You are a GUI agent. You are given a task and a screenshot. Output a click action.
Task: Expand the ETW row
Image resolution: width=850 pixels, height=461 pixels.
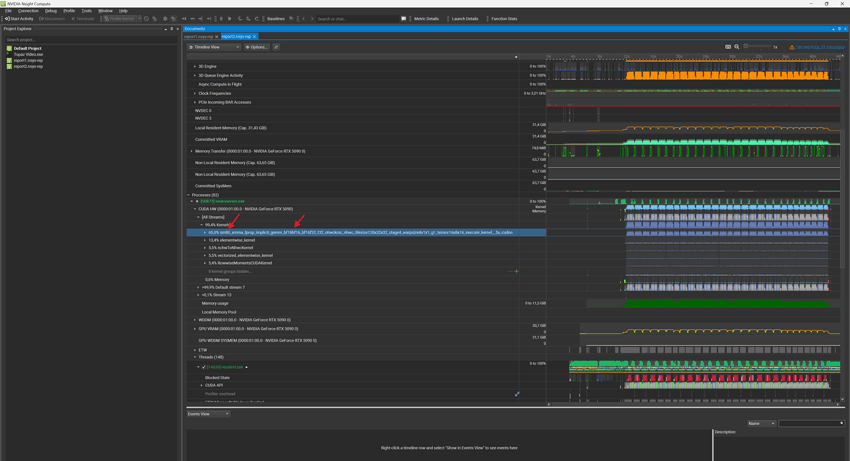(x=195, y=350)
